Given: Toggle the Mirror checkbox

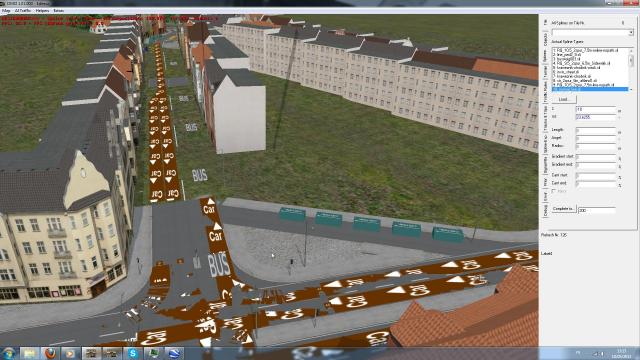Looking at the screenshot, I should (554, 191).
